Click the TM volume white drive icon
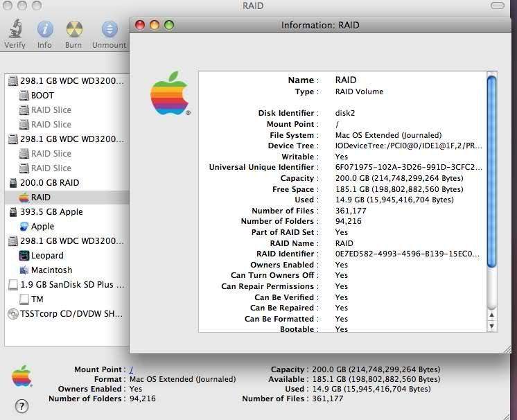Image resolution: width=517 pixels, height=420 pixels. (24, 299)
